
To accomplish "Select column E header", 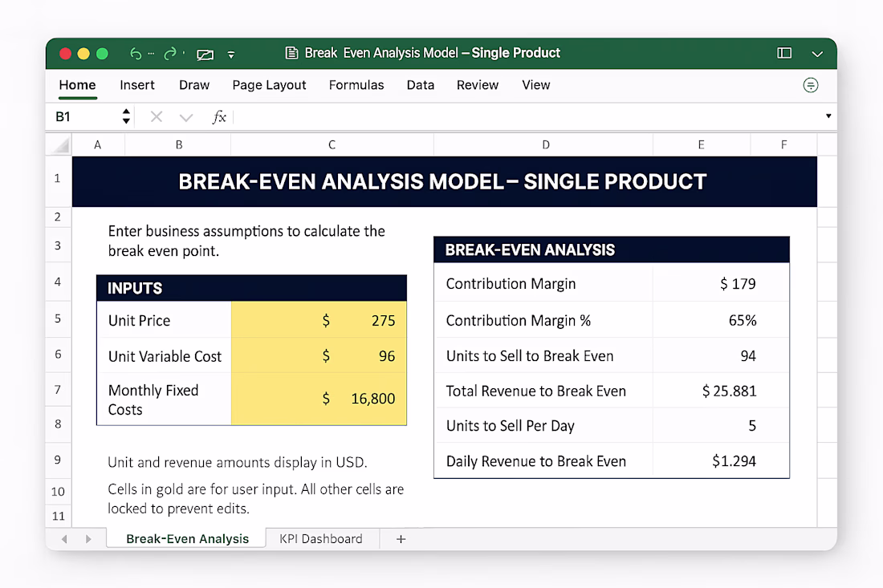I will click(701, 144).
